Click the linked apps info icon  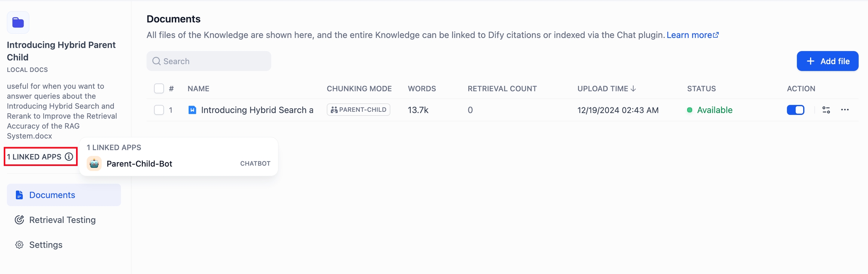click(69, 157)
